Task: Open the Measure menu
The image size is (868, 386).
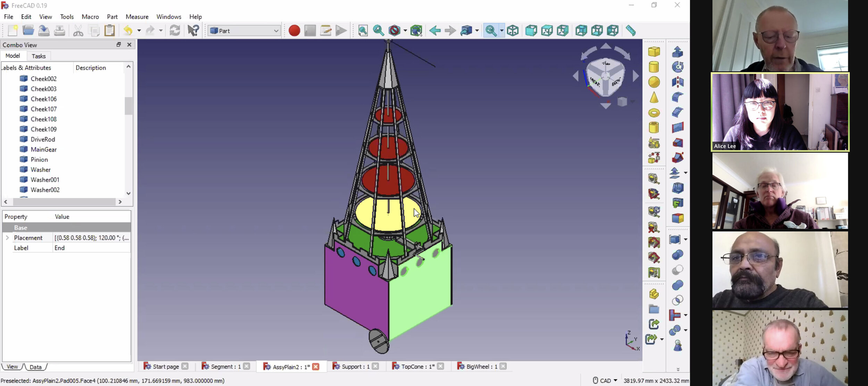Action: [137, 17]
